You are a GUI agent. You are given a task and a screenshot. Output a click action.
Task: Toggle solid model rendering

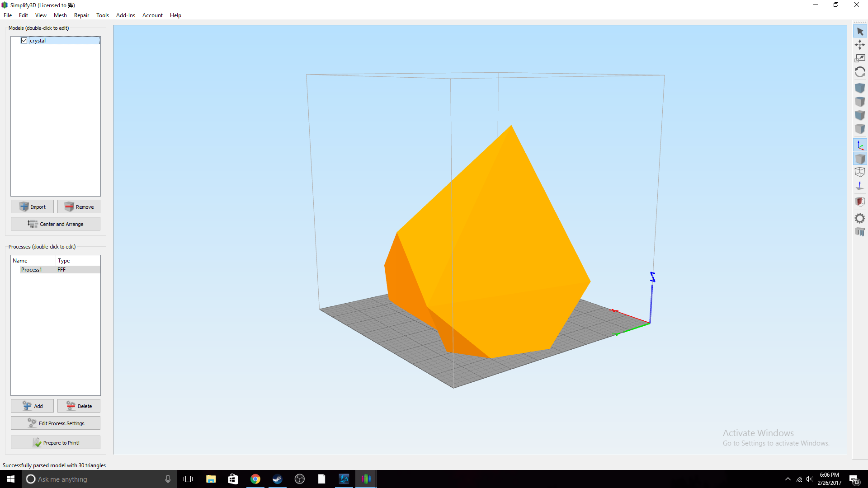coord(860,159)
